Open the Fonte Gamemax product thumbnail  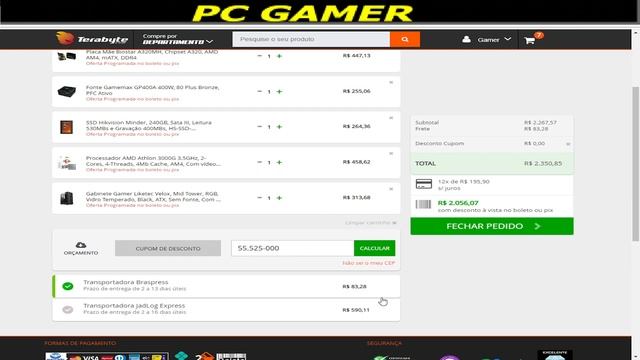[x=67, y=91]
